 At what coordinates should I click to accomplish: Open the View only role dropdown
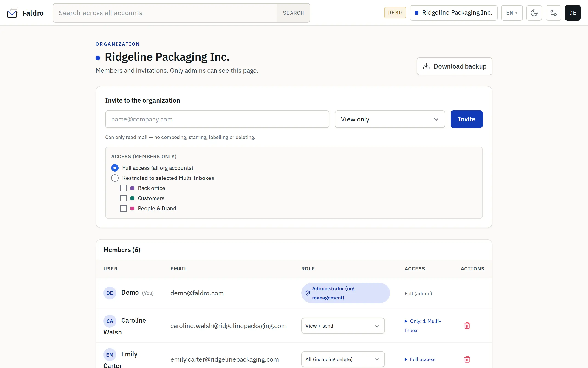pos(390,119)
